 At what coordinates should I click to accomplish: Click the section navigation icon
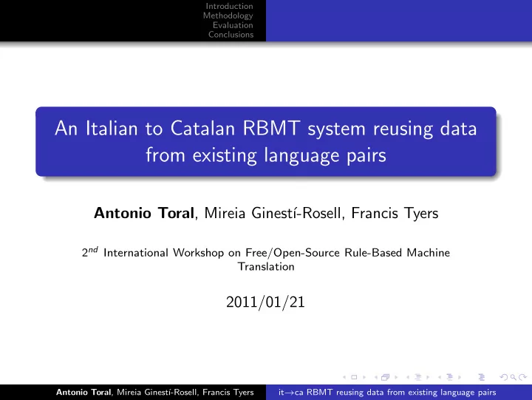click(450, 377)
